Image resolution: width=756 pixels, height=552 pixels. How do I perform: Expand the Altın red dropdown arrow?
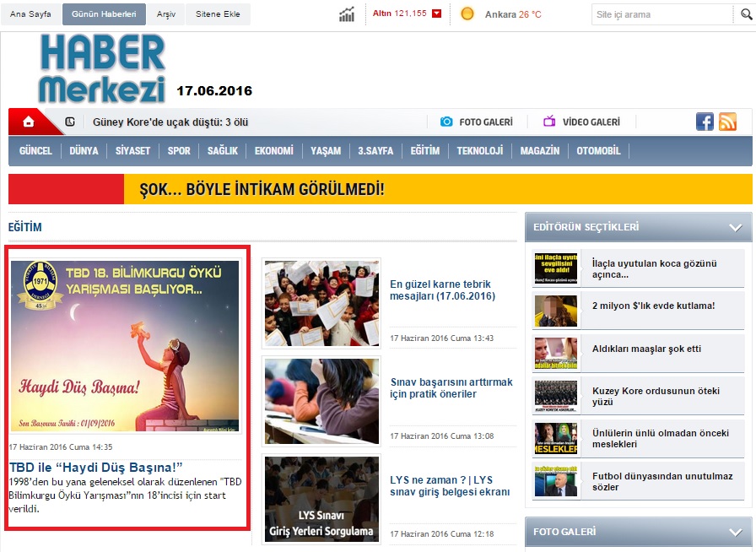click(436, 14)
